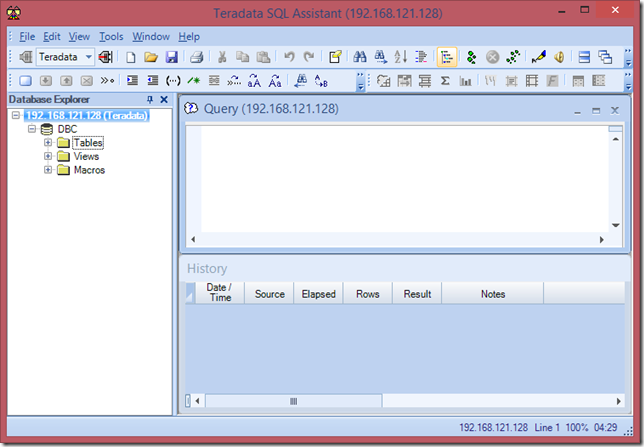
Task: Click the Find Next binoculars-with-arrow icon
Action: (x=380, y=57)
